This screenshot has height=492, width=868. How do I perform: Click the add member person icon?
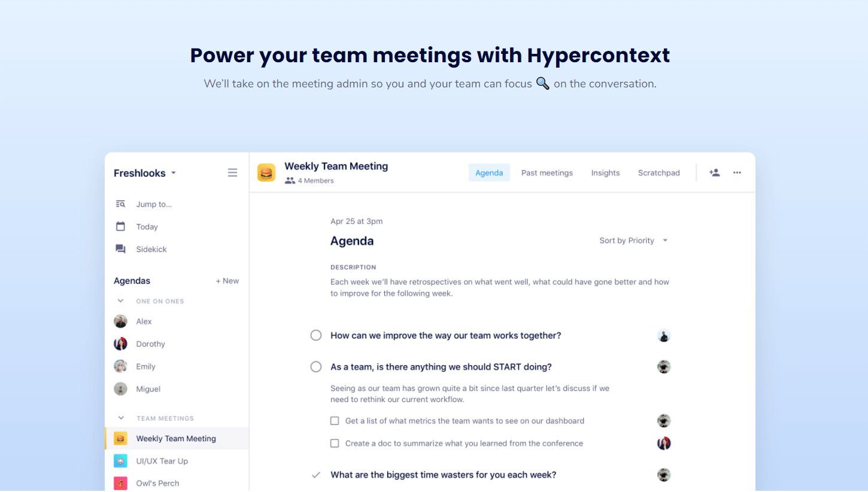pos(714,172)
